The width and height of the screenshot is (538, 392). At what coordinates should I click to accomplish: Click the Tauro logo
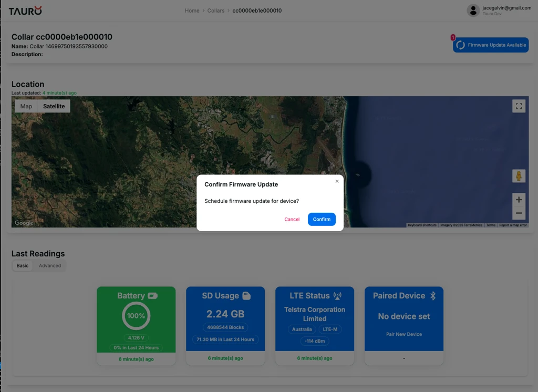[x=25, y=11]
